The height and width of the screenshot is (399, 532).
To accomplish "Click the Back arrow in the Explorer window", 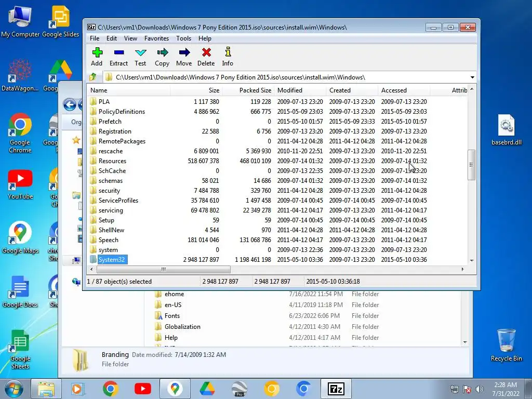I will 70,104.
